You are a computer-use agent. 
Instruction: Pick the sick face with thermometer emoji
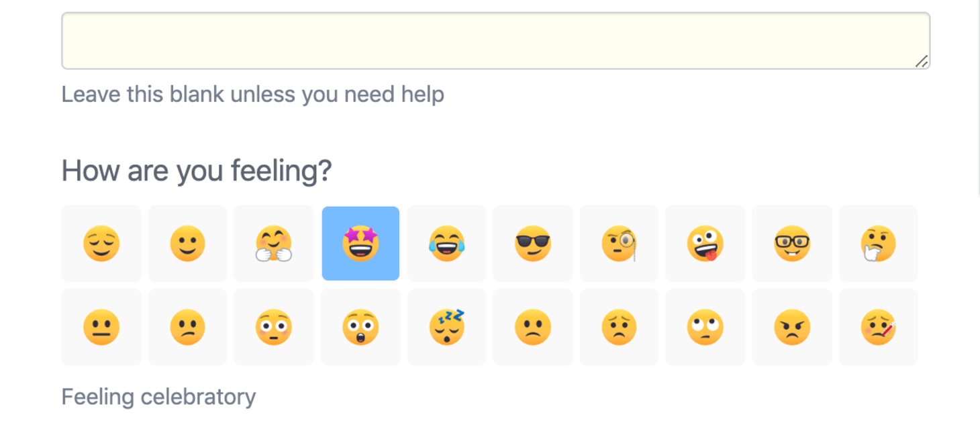(878, 328)
